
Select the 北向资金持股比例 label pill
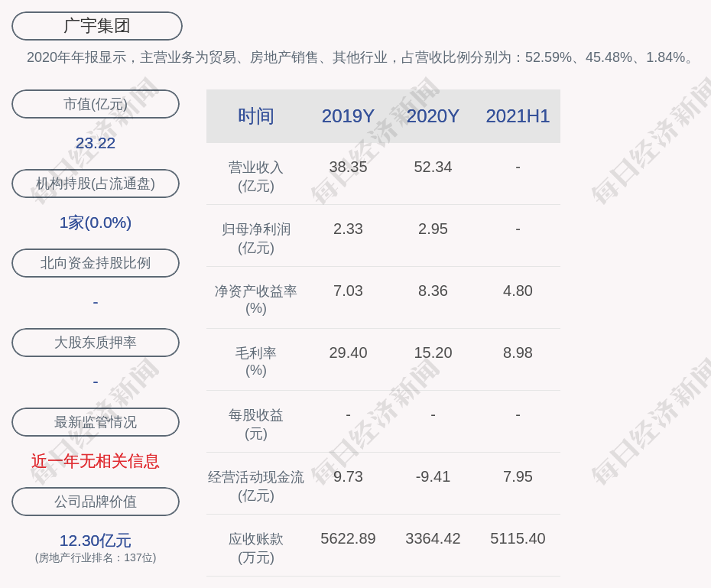[96, 263]
